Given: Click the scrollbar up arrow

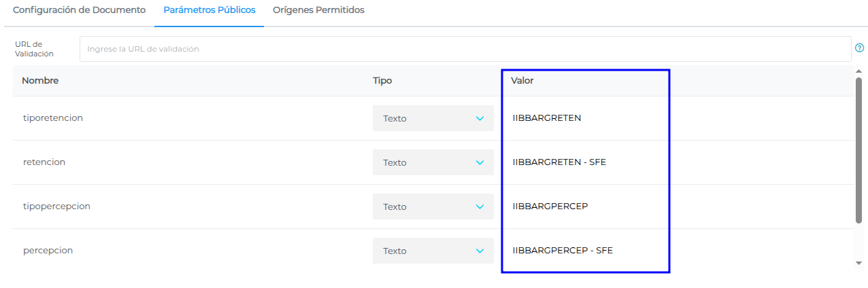Looking at the screenshot, I should tap(858, 71).
